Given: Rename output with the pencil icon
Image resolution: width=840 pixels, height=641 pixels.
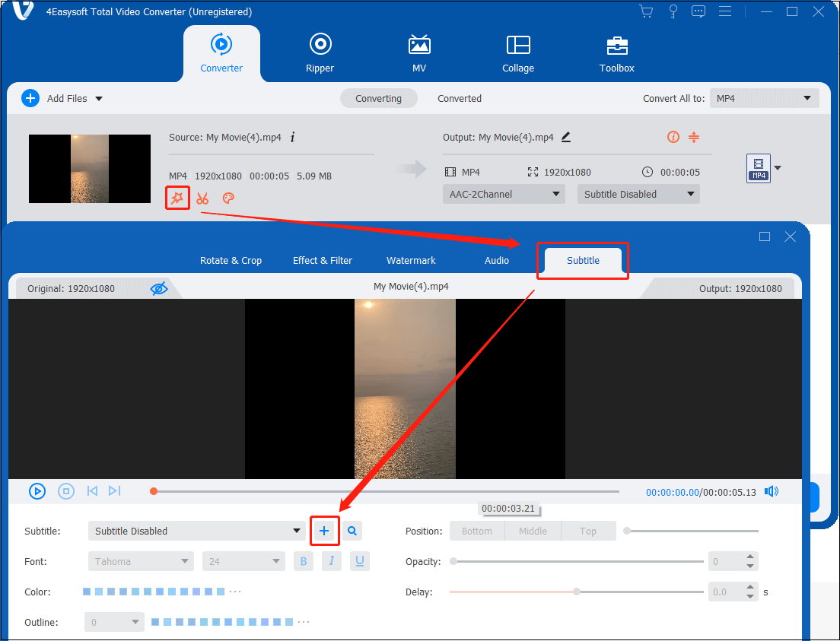Looking at the screenshot, I should tap(566, 137).
